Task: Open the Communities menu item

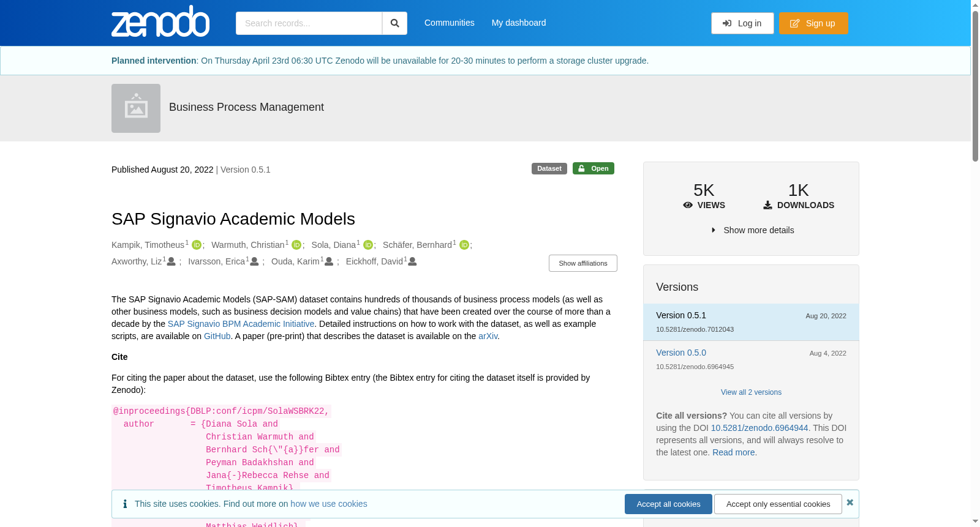Action: 450,23
